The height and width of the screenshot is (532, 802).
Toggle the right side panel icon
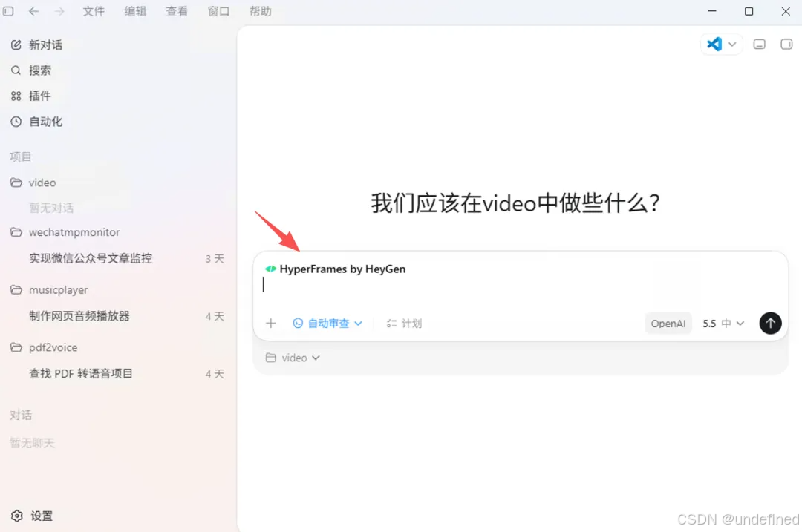[786, 45]
